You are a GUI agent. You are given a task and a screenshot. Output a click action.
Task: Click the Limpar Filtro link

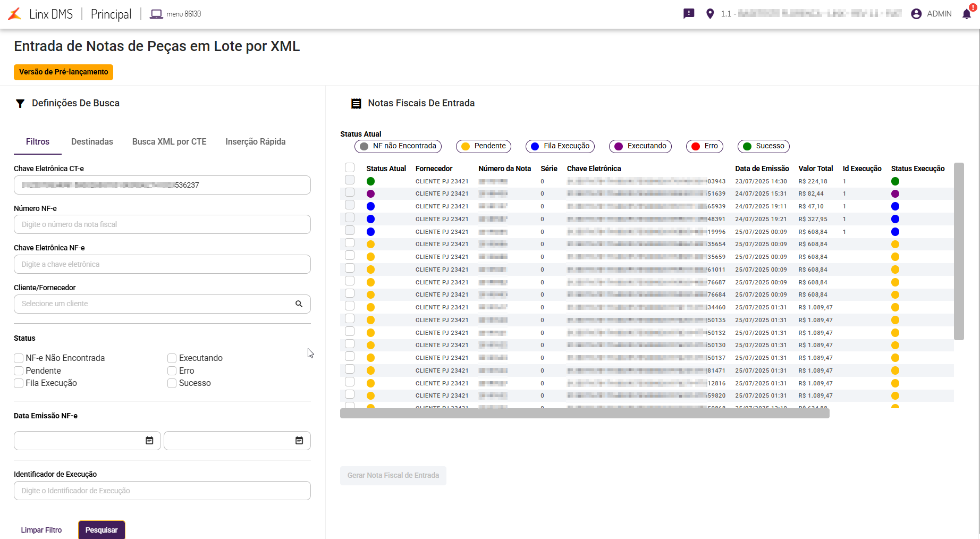coord(41,530)
